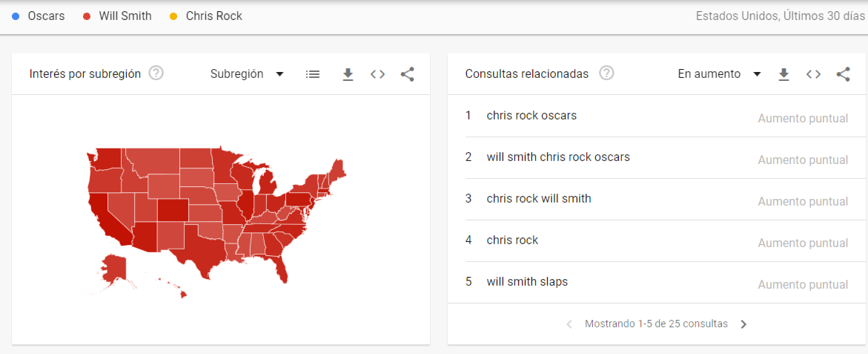The width and height of the screenshot is (868, 354).
Task: Download related queries data
Action: pos(783,74)
